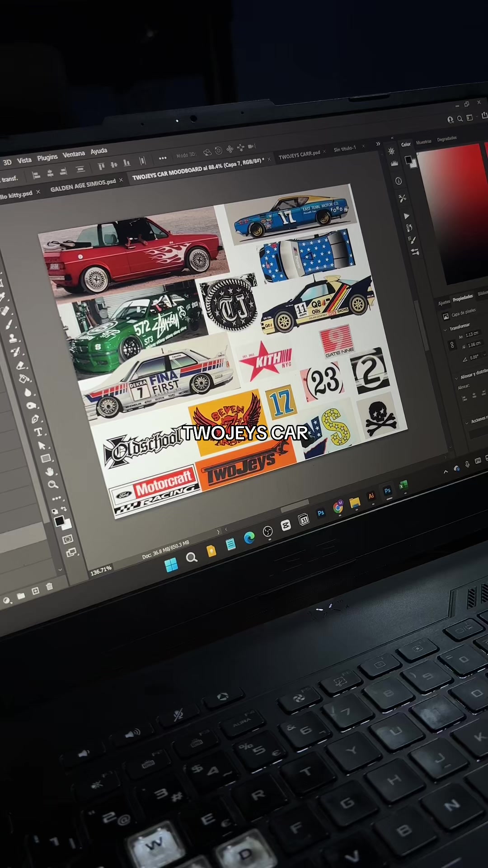Viewport: 488px width, 868px height.
Task: Toggle Quick Mask mode
Action: tap(68, 539)
